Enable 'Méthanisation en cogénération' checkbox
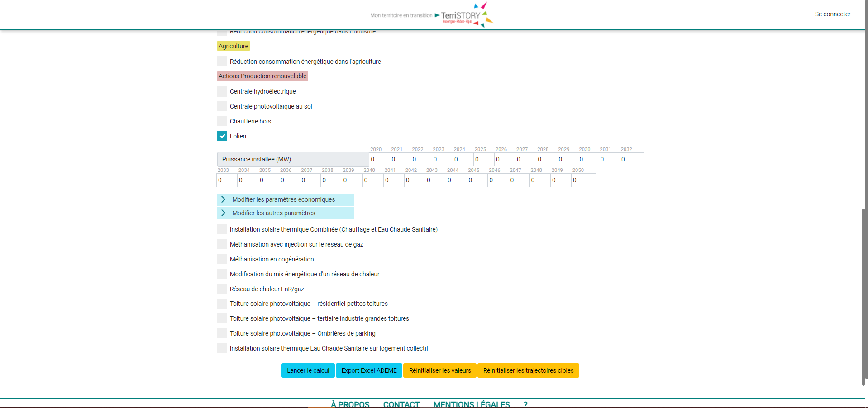The image size is (868, 408). pyautogui.click(x=222, y=259)
